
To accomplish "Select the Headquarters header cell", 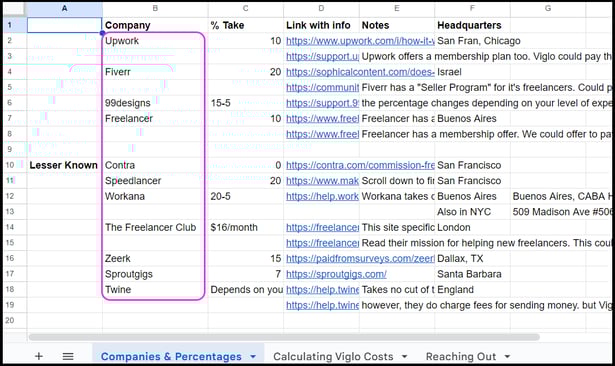I will pyautogui.click(x=472, y=25).
